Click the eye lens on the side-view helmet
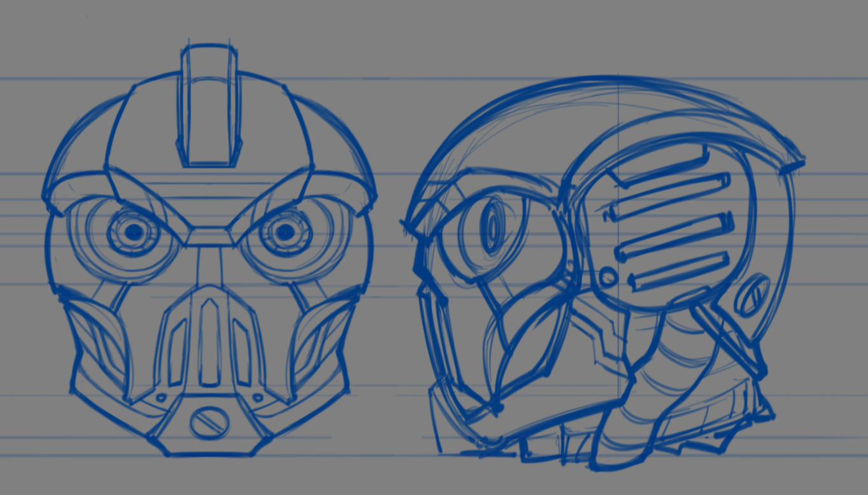This screenshot has width=868, height=495. tap(492, 227)
